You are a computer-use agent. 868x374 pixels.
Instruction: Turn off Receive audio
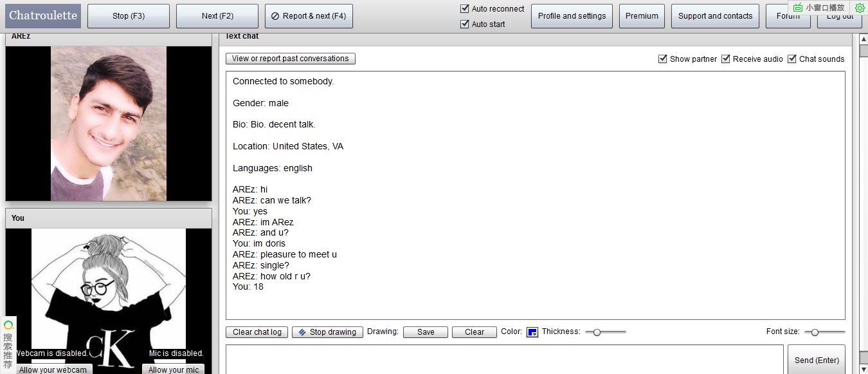coord(726,59)
